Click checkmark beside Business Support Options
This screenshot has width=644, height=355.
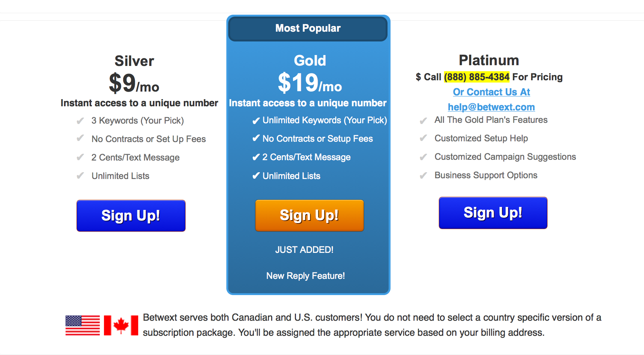tap(423, 176)
